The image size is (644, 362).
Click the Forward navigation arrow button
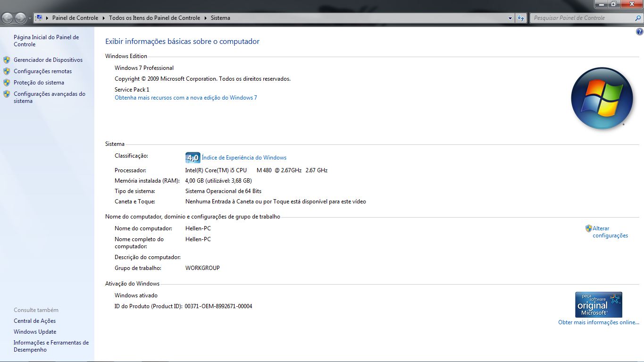20,18
